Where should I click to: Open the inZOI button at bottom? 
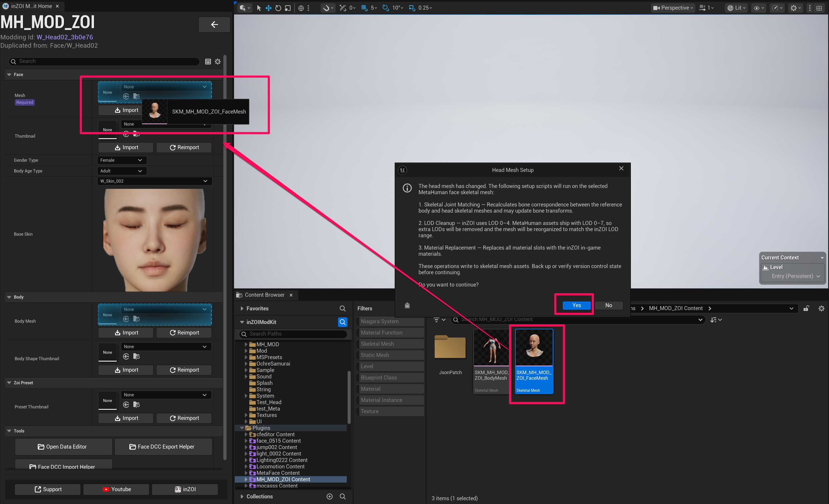pos(185,489)
